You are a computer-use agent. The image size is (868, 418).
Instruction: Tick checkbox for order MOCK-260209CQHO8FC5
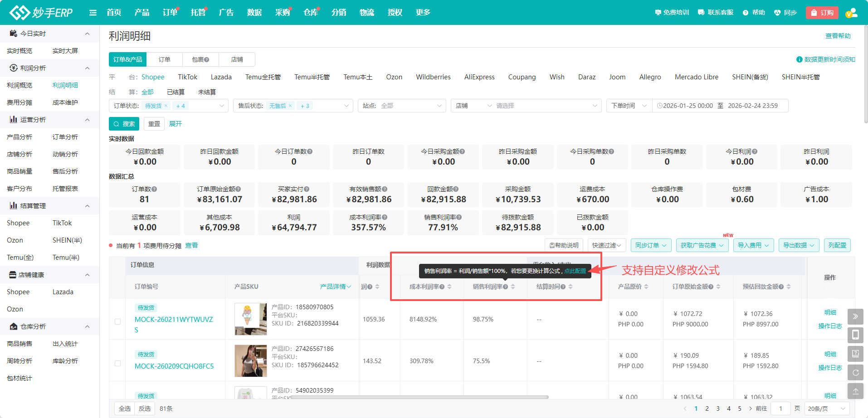pyautogui.click(x=118, y=363)
